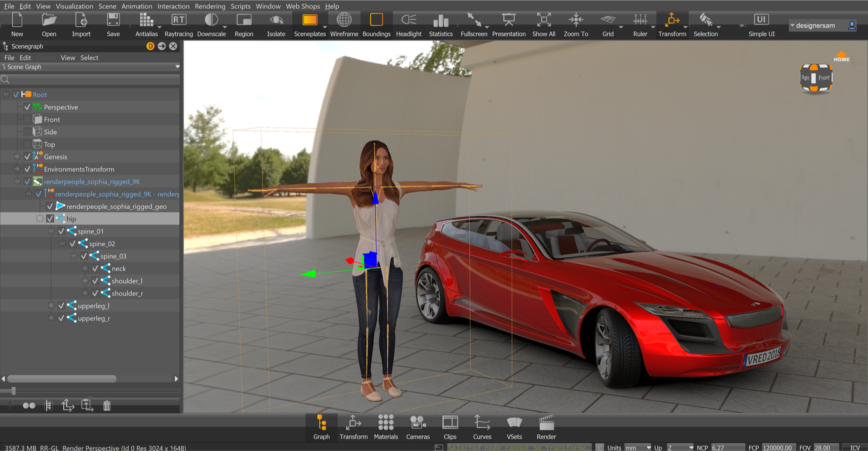
Task: Toggle Raytracing in the toolbar
Action: point(178,25)
